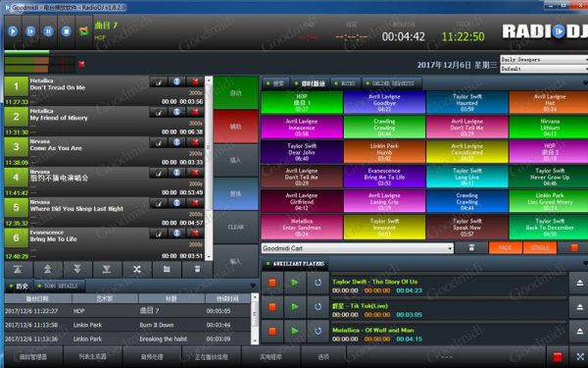Toggle the FADE cart mode button
Screen dimensions: 588x368
[505, 248]
